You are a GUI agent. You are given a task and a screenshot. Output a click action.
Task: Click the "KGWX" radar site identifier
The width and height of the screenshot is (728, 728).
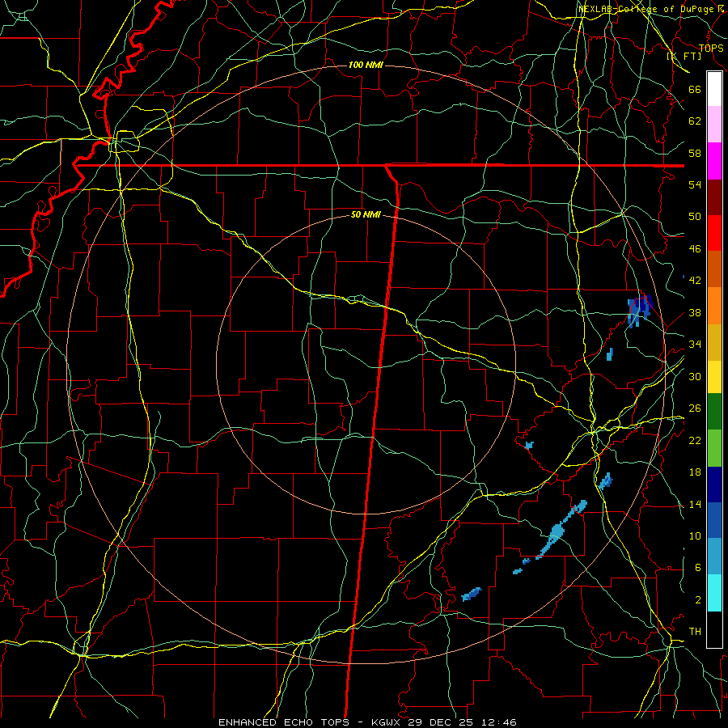pyautogui.click(x=387, y=722)
